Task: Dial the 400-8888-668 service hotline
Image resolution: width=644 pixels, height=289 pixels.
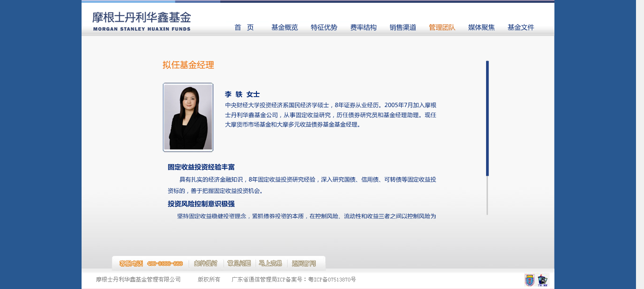Action: [166, 263]
